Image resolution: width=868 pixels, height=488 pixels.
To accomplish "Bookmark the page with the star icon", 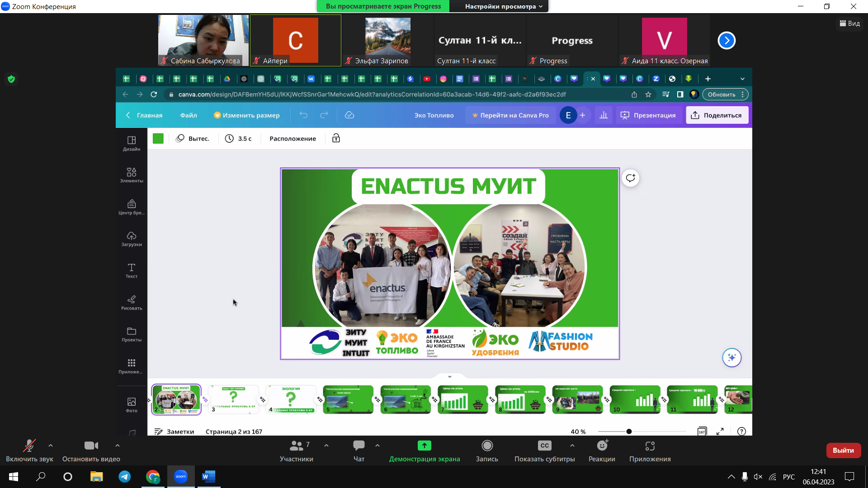I will click(648, 94).
